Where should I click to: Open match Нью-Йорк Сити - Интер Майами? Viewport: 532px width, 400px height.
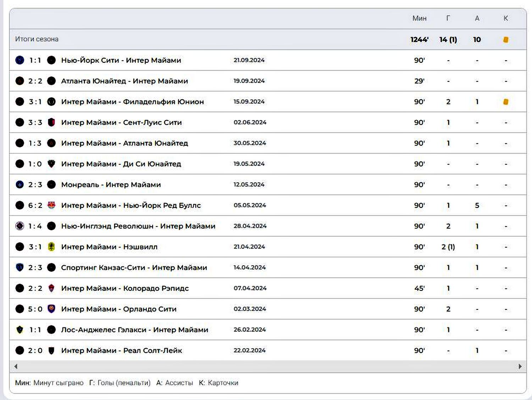[x=121, y=60]
